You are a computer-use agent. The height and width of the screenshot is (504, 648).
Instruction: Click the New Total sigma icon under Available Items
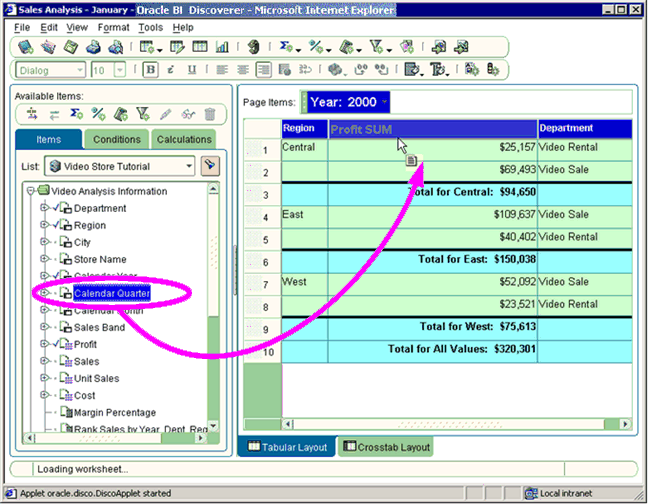[x=76, y=114]
